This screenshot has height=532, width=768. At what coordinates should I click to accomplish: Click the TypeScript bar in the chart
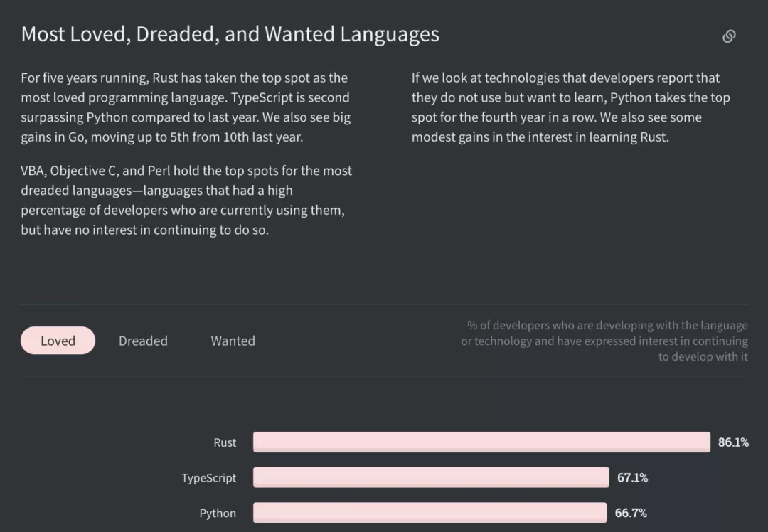coord(431,477)
